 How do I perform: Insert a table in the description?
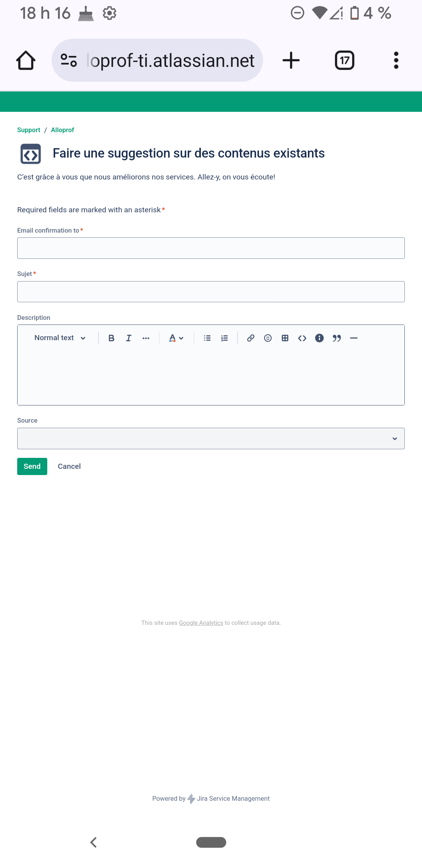click(285, 338)
